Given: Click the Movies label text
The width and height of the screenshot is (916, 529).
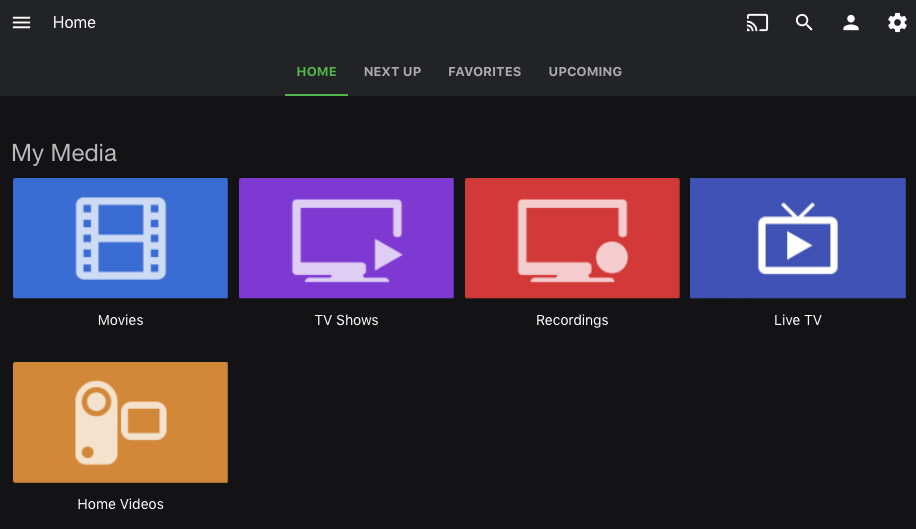Looking at the screenshot, I should tap(120, 320).
